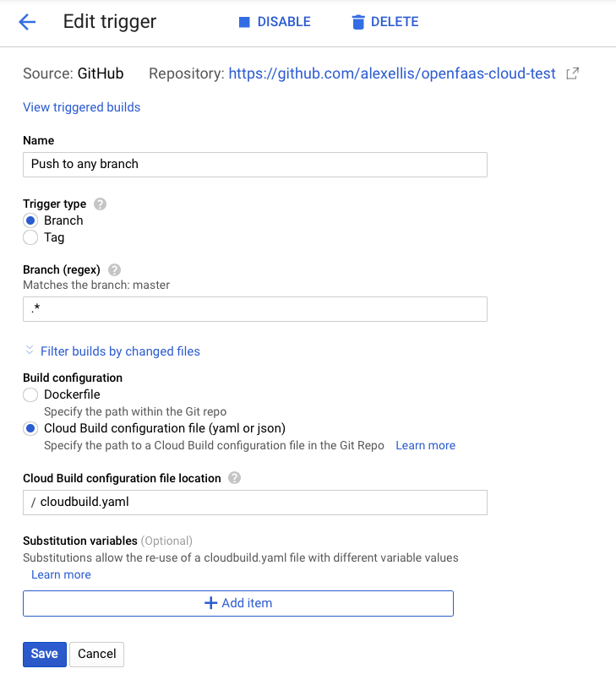Open View triggered builds link

[82, 107]
